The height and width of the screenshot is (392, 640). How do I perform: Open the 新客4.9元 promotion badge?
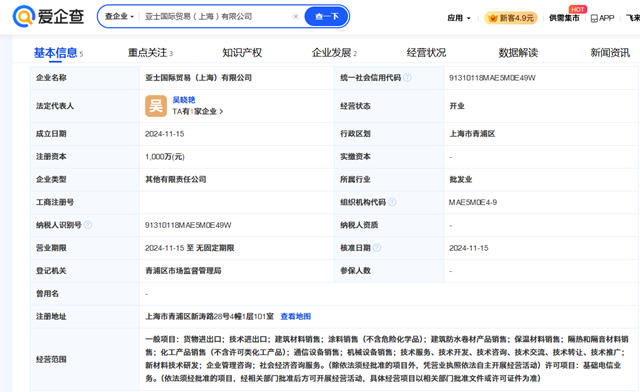(511, 18)
